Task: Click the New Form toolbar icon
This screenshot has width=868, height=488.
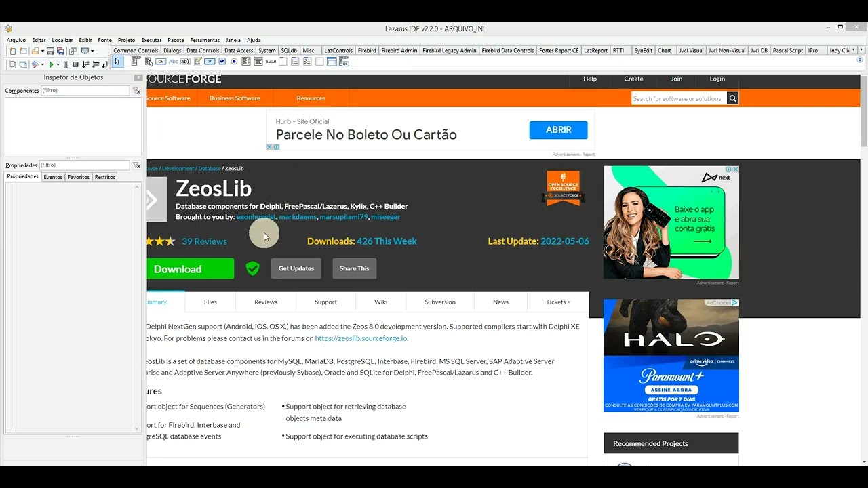Action: (23, 52)
